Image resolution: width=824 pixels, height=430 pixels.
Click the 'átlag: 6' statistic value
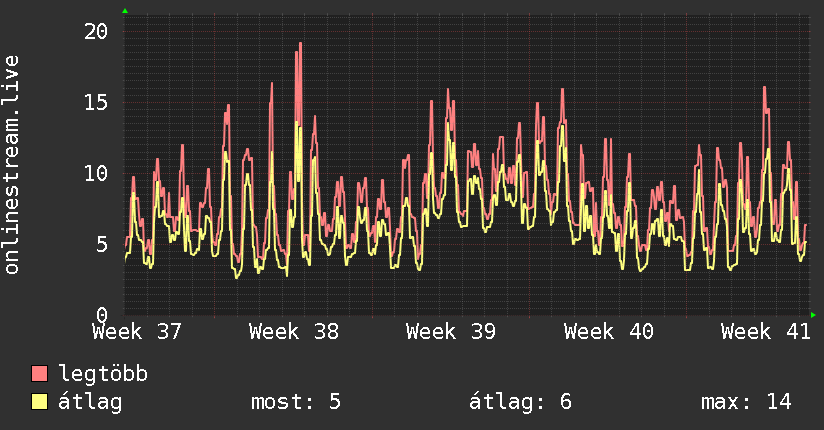click(520, 403)
